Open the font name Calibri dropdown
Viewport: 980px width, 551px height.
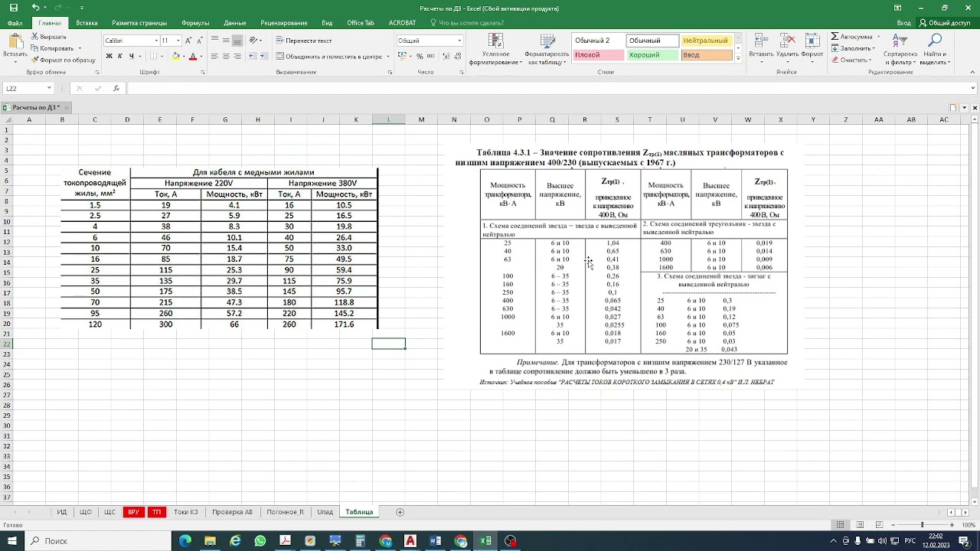click(156, 41)
